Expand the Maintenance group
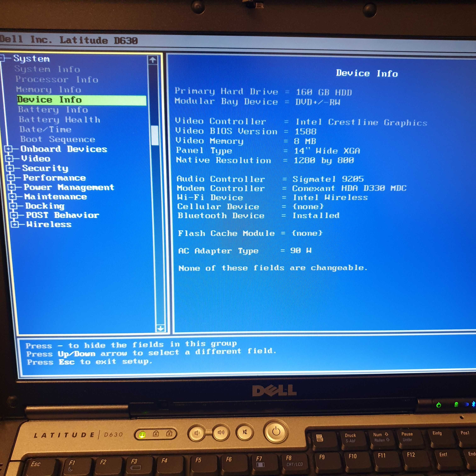The height and width of the screenshot is (476, 476). coord(12,197)
